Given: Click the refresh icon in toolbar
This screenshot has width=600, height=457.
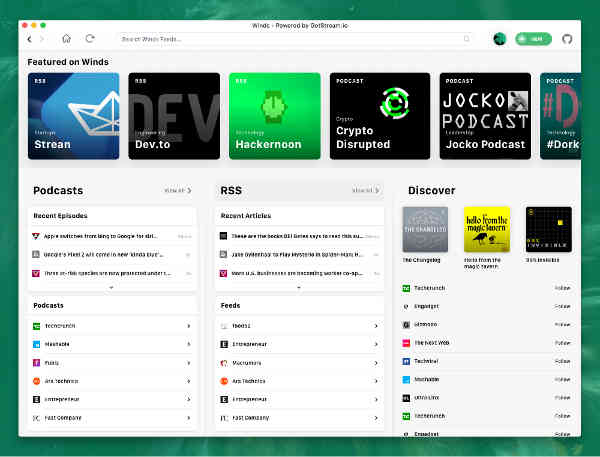Looking at the screenshot, I should 90,38.
